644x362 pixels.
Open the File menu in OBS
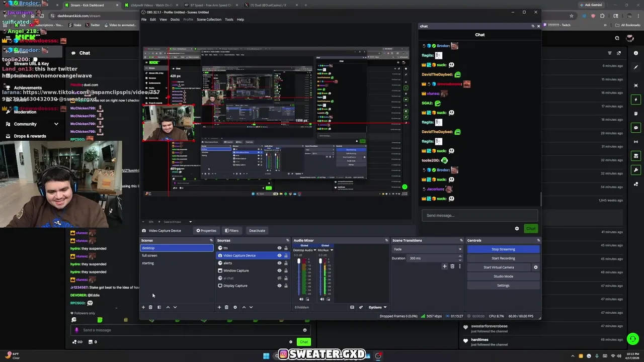[144, 20]
